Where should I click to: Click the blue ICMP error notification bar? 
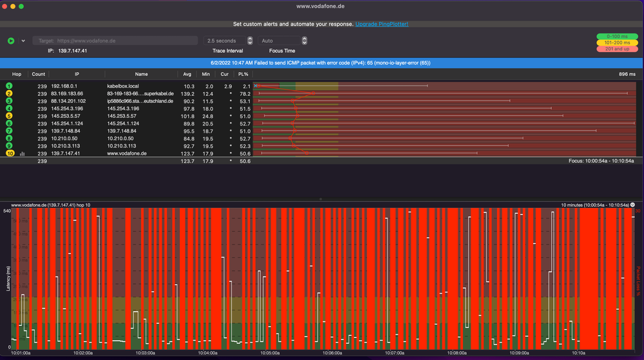(x=321, y=63)
